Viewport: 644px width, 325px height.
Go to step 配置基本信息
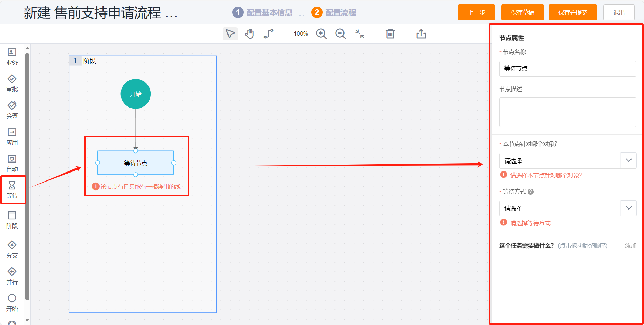pyautogui.click(x=262, y=12)
